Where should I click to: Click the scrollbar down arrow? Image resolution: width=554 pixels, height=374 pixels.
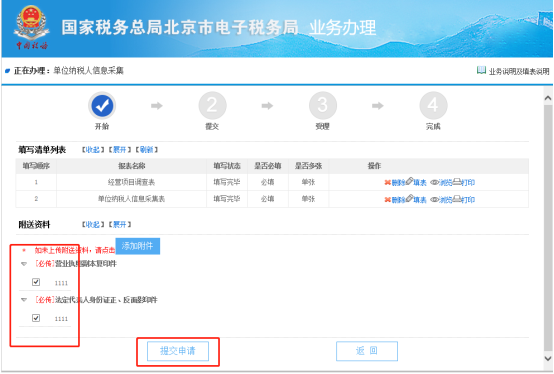[x=548, y=358]
